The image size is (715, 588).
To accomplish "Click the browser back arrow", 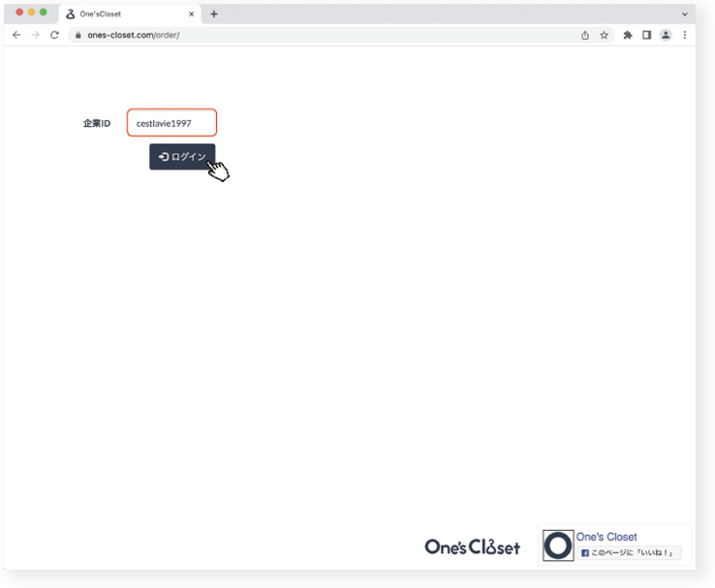I will [x=16, y=35].
